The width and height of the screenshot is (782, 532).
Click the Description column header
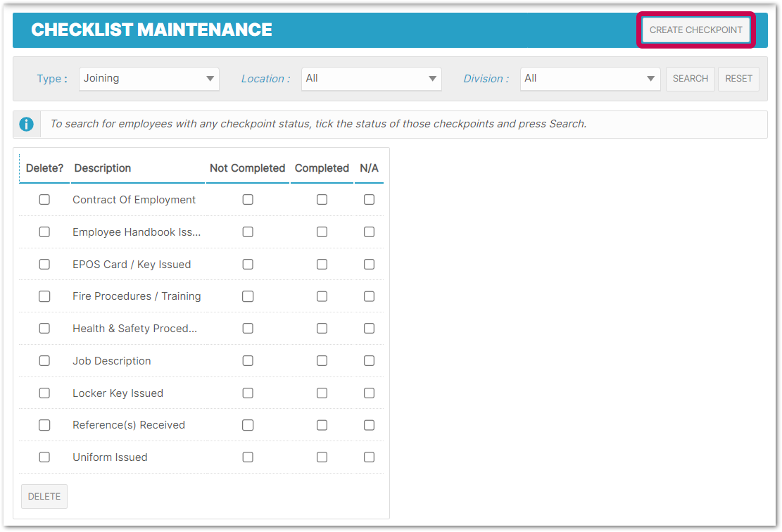(x=103, y=168)
